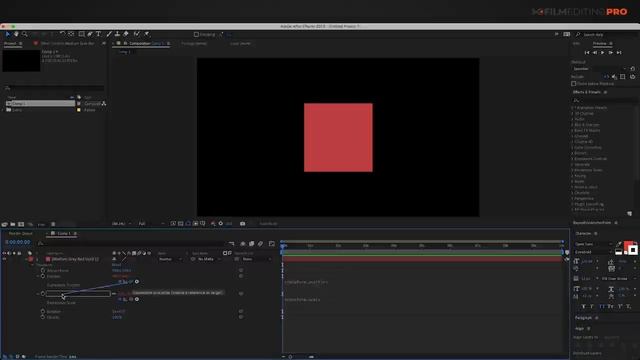
Task: Select the Pen tool
Action: (90, 34)
